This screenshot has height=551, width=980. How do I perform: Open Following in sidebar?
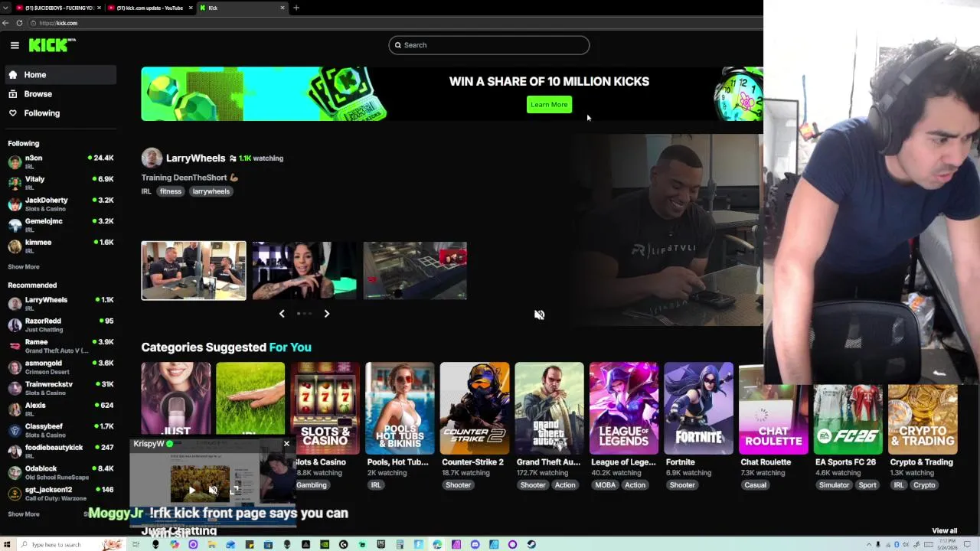(x=60, y=113)
